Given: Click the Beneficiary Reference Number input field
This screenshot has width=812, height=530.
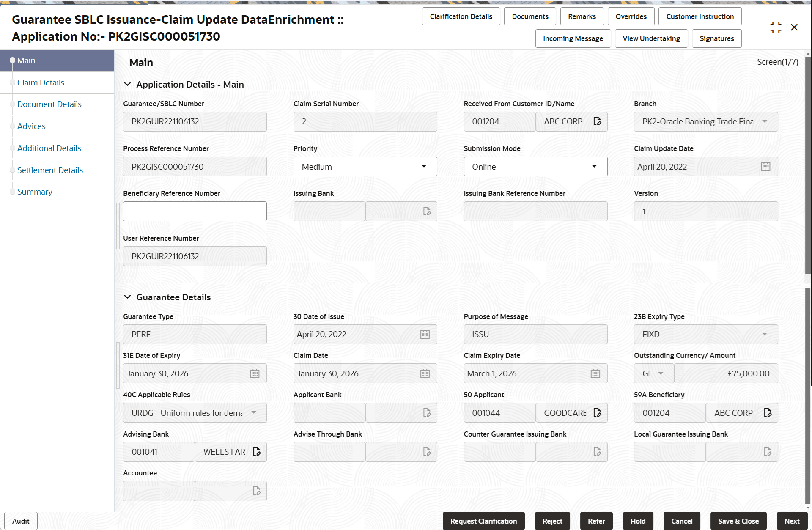Looking at the screenshot, I should coord(195,211).
